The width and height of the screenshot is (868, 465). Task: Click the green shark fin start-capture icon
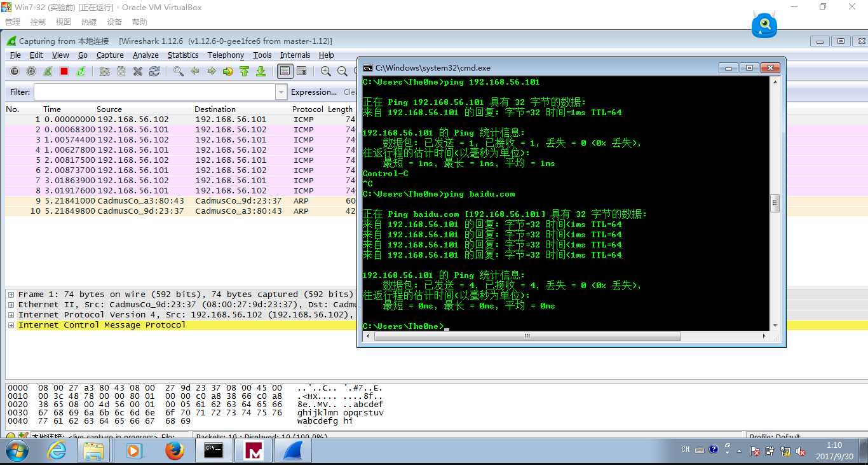coord(48,72)
